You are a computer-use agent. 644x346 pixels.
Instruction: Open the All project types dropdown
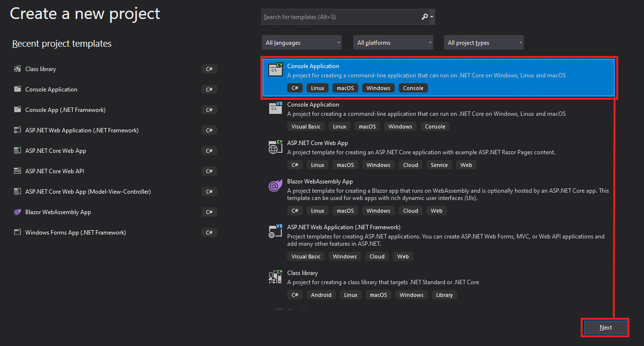pyautogui.click(x=483, y=42)
